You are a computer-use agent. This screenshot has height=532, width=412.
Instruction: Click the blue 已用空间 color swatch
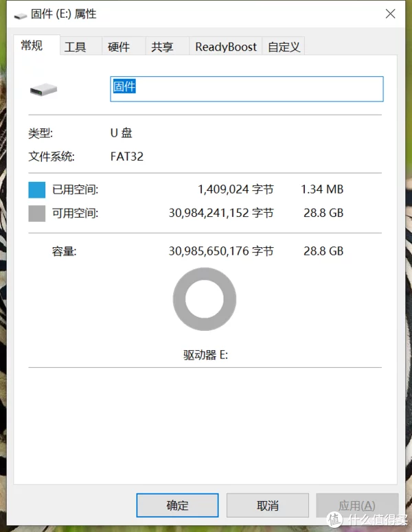[36, 189]
